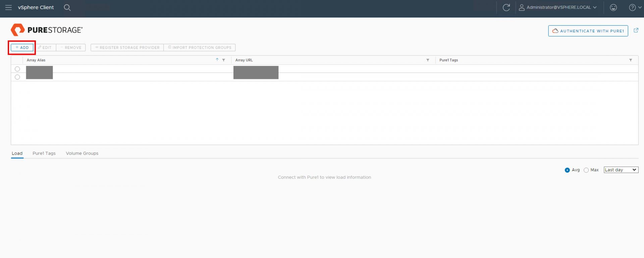Sort Array Alias column ascending arrow
This screenshot has height=258, width=644.
point(217,60)
